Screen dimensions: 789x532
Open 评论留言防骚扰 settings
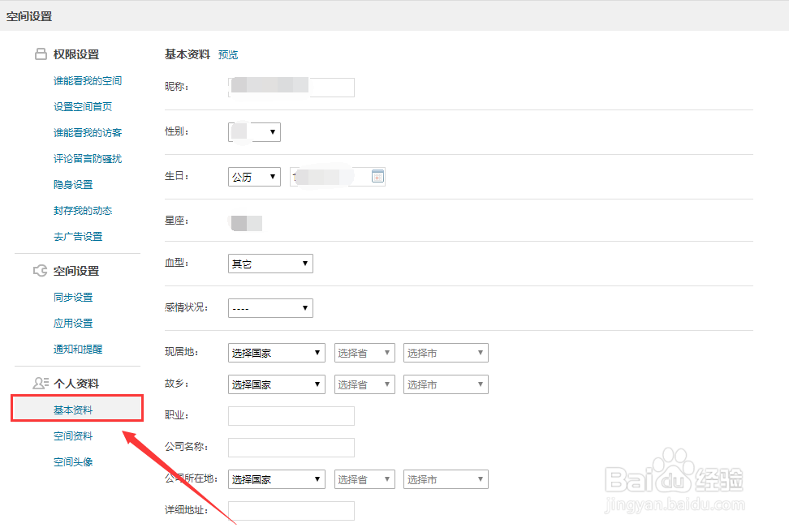[88, 158]
